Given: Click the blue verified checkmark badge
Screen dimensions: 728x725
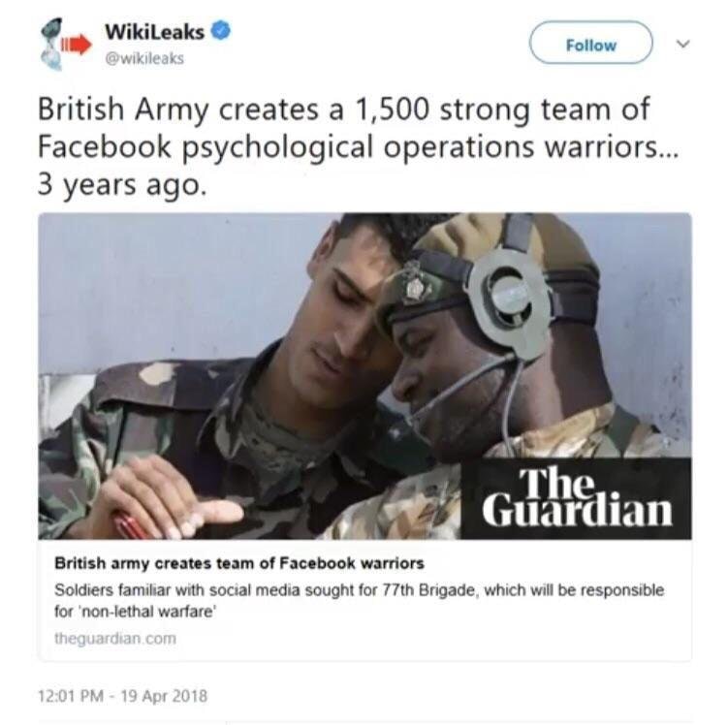Looking at the screenshot, I should (x=221, y=31).
